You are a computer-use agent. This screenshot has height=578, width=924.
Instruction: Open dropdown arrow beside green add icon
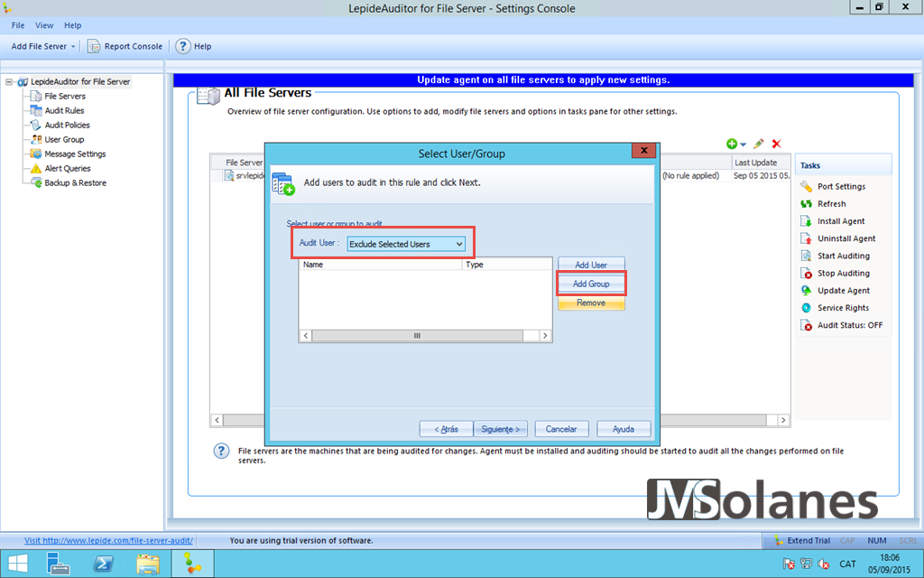pos(744,144)
